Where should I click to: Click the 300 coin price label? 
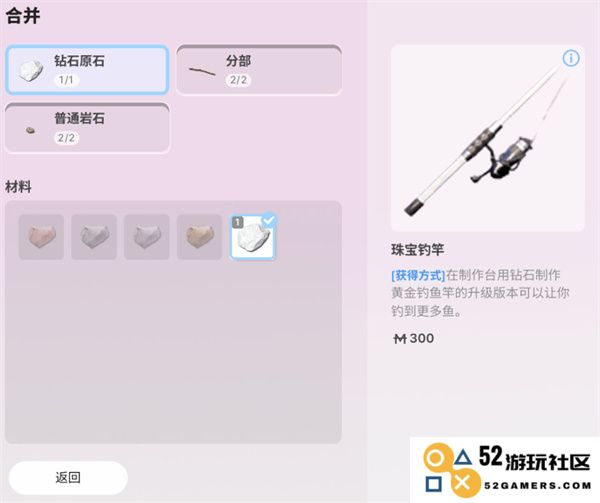click(x=414, y=338)
